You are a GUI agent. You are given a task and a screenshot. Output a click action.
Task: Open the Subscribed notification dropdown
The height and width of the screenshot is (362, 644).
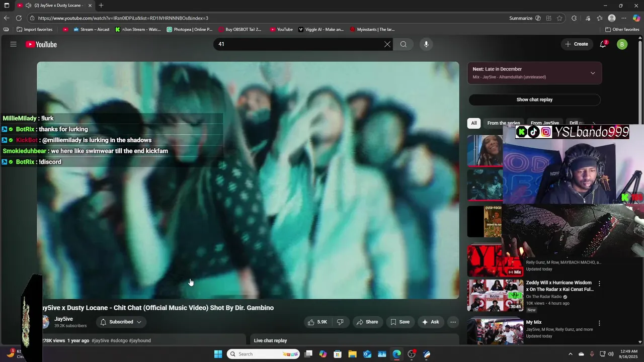(121, 322)
